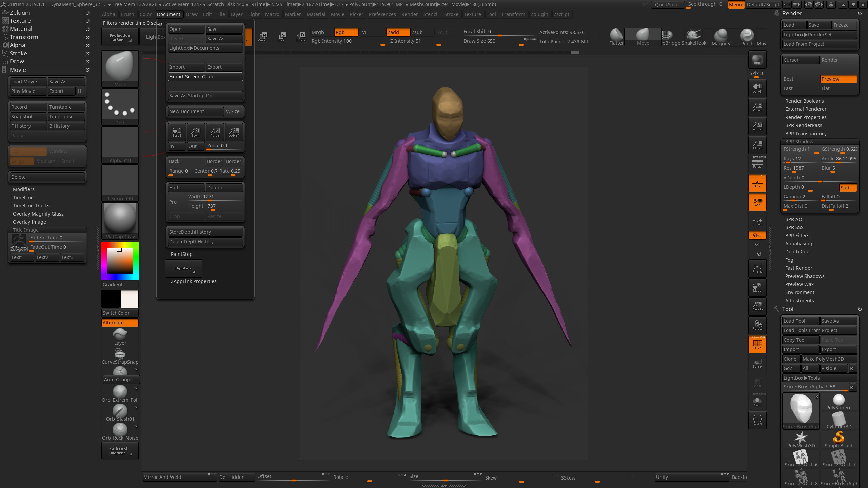This screenshot has height=488, width=868.
Task: Select the Magnify brush icon
Action: pyautogui.click(x=721, y=37)
